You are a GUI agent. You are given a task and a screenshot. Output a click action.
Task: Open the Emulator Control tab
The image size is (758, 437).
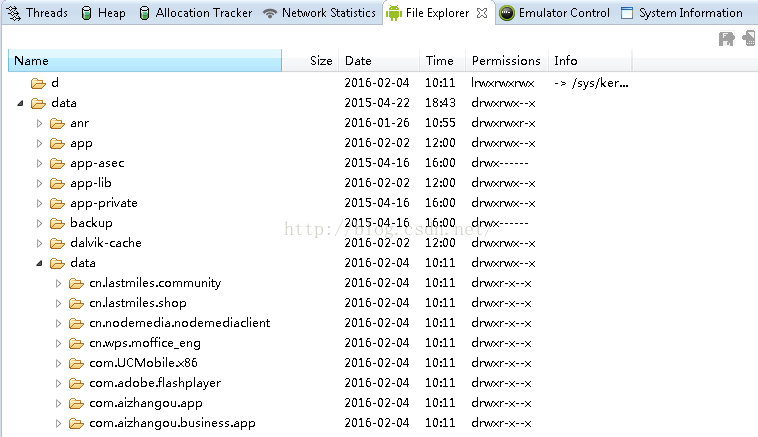(x=554, y=13)
